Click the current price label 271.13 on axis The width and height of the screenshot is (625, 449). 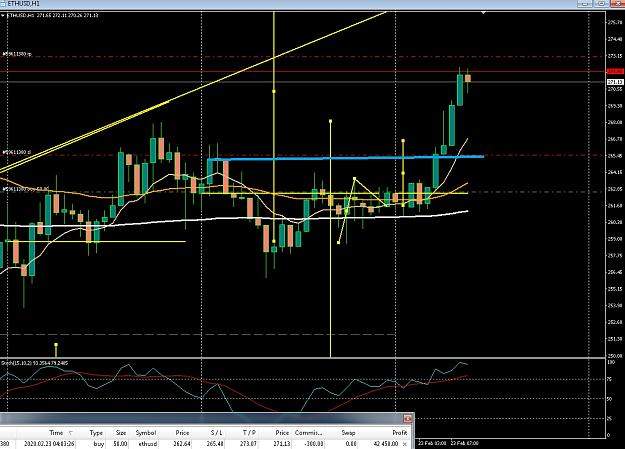(615, 82)
